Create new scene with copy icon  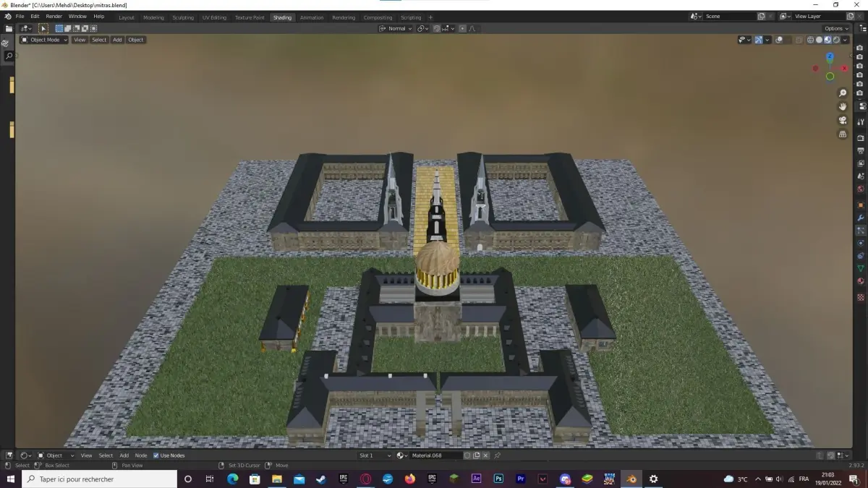tap(761, 16)
